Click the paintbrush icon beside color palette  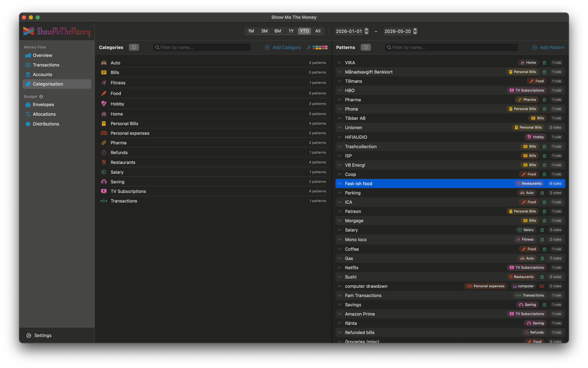coord(309,47)
